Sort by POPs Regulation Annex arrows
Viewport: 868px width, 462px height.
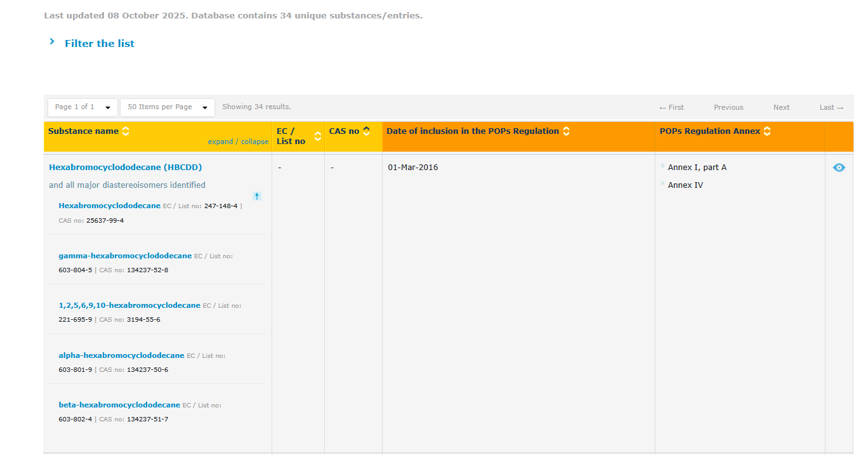click(x=767, y=131)
